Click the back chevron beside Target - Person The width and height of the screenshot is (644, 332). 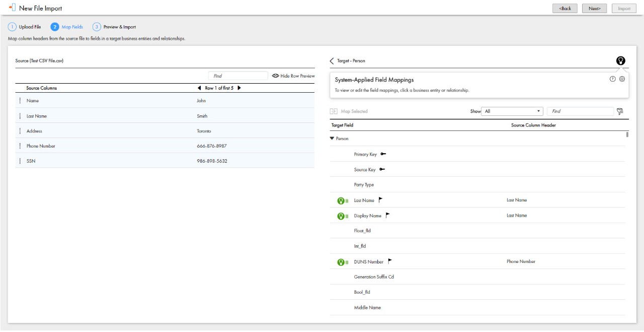tap(332, 61)
